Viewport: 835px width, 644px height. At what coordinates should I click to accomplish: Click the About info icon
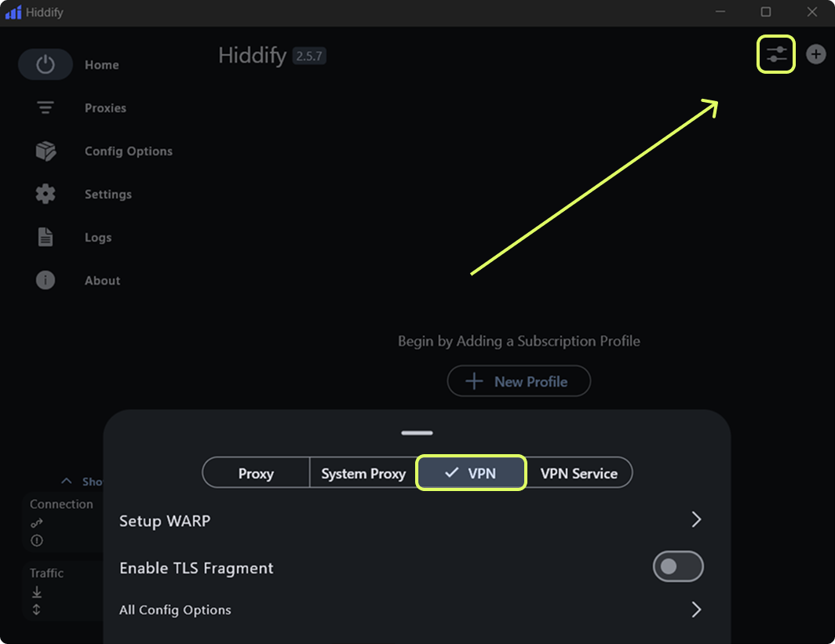tap(46, 280)
